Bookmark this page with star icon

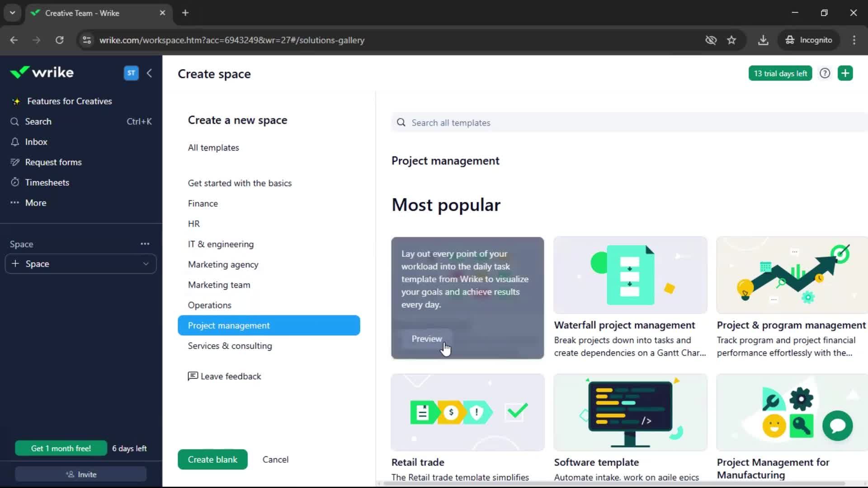click(x=731, y=40)
